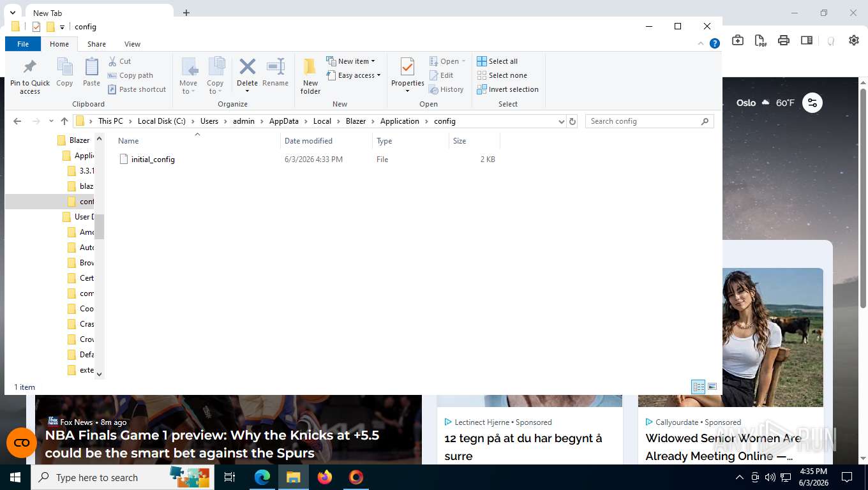Click the Delete red X icon

point(247,66)
